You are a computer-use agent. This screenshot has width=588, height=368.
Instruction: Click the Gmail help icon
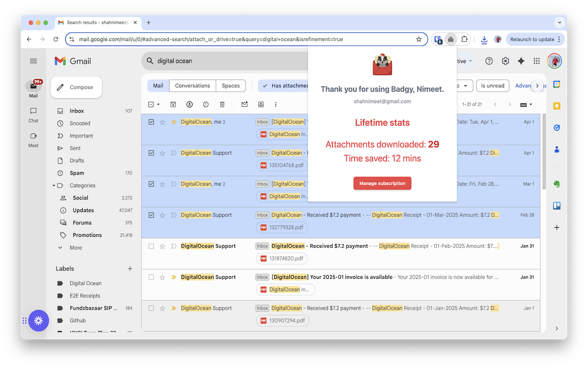click(489, 61)
